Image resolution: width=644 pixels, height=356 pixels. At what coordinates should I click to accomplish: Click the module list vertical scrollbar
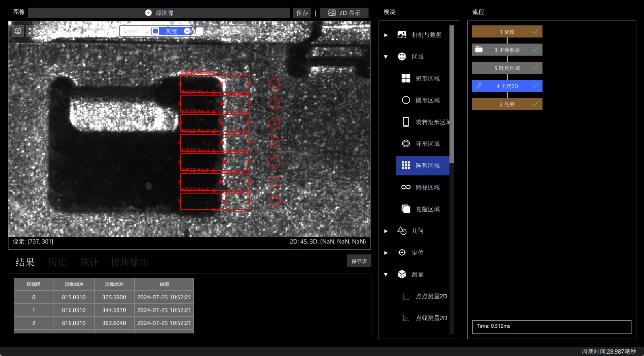(x=452, y=94)
